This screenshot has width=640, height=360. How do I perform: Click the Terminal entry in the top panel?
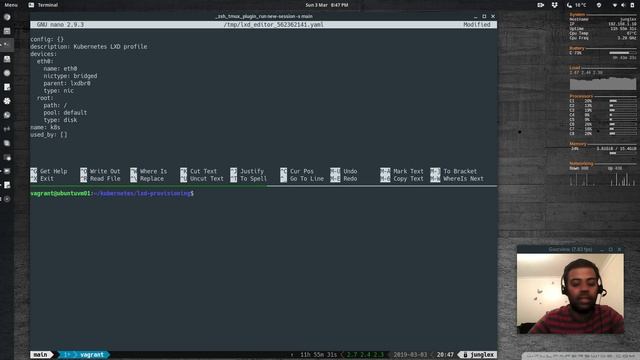coord(43,5)
